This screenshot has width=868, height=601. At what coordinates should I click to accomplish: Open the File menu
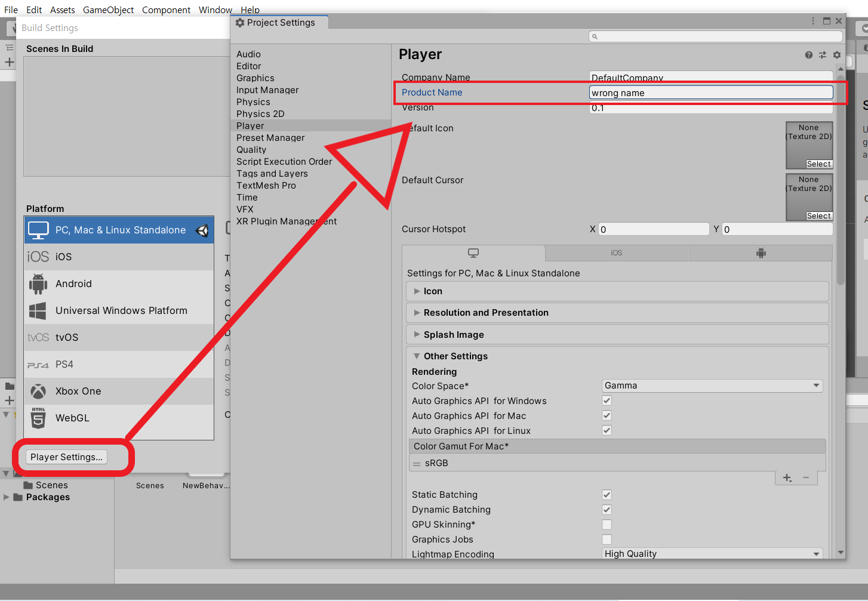click(11, 10)
